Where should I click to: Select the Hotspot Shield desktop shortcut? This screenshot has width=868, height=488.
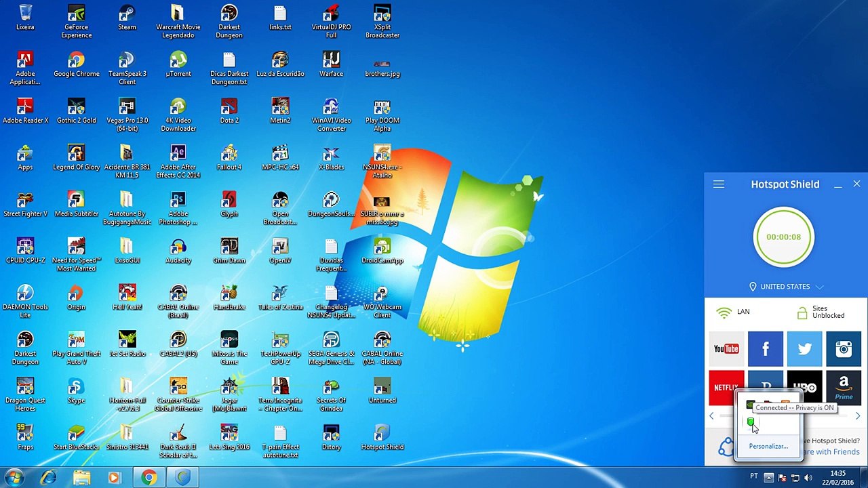(382, 437)
